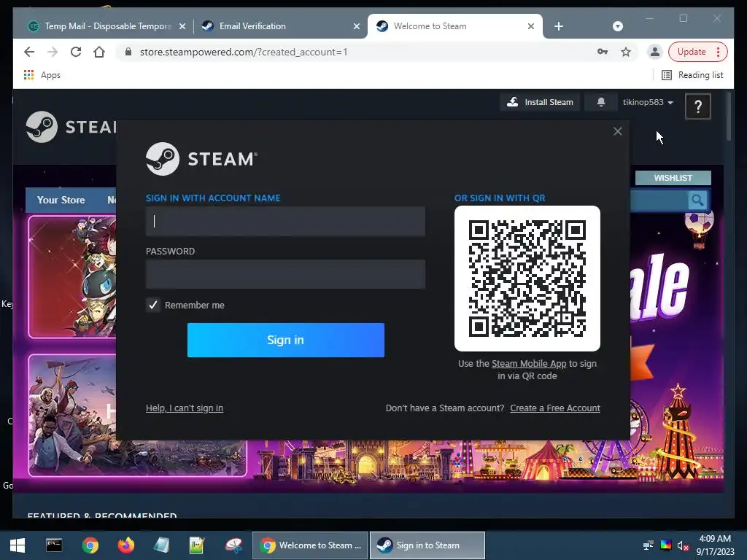This screenshot has width=747, height=560.
Task: Launch Firefox from the taskbar
Action: pos(125,545)
